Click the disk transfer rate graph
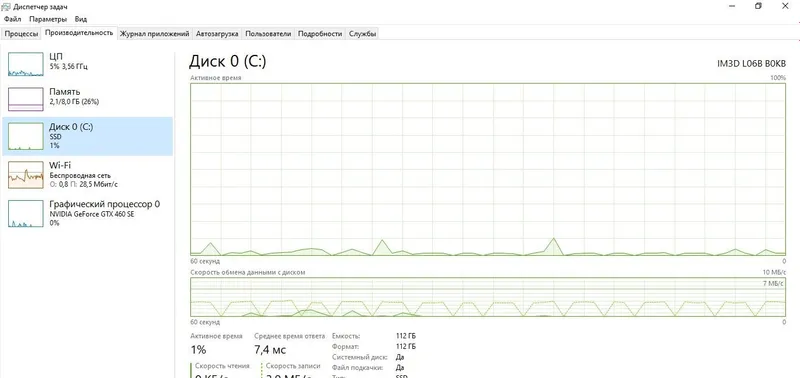This screenshot has height=378, width=800. tap(488, 297)
